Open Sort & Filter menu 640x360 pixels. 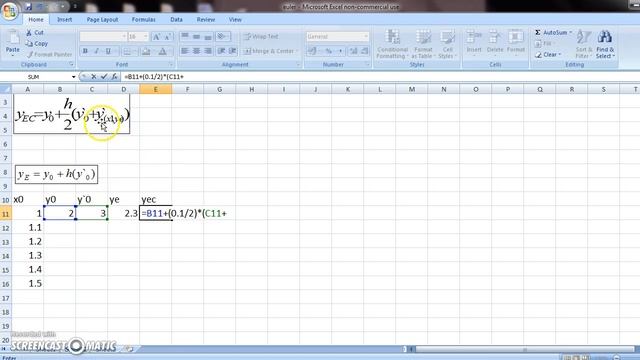(583, 44)
